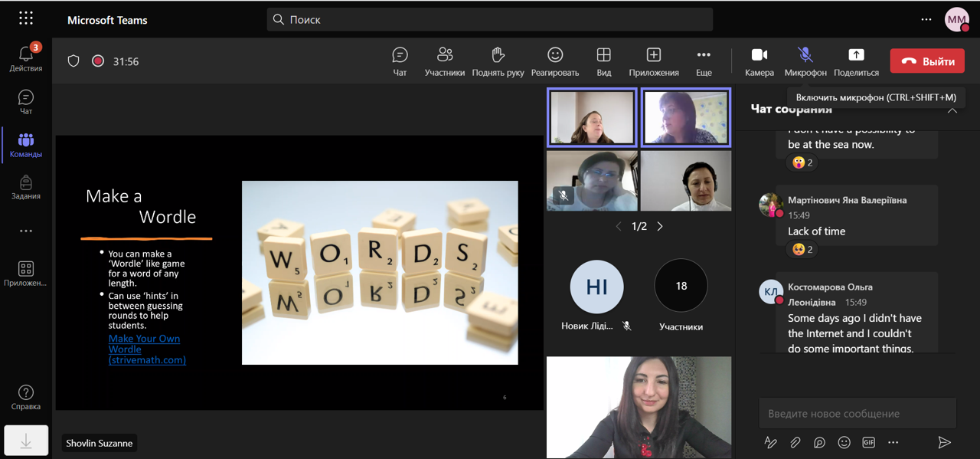980x459 pixels.
Task: Click the "Make a Wordle" slide title
Action: [x=141, y=207]
